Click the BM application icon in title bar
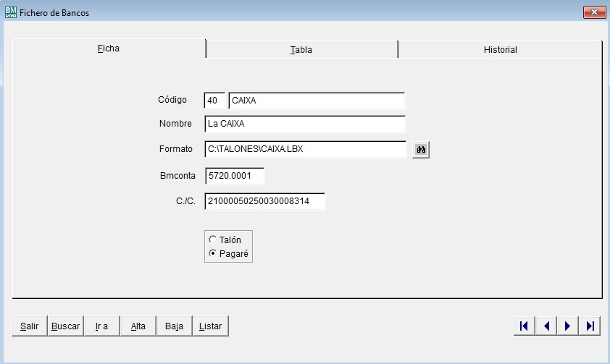Screen dimensions: 610x364 [x=10, y=12]
